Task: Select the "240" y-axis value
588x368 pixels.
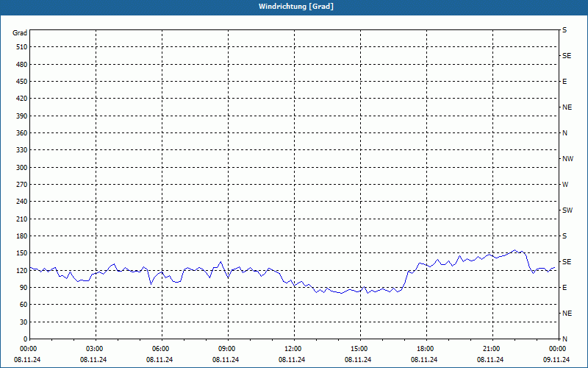Action: (22, 201)
